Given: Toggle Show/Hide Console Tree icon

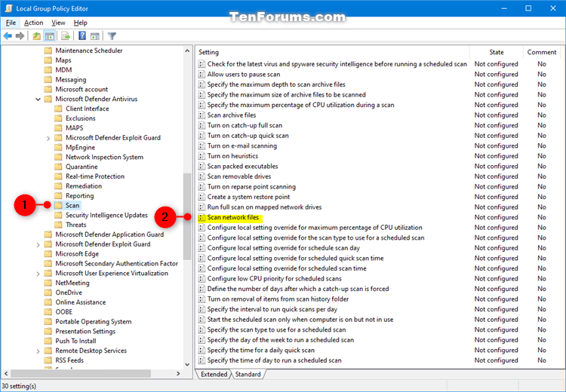Looking at the screenshot, I should click(x=50, y=35).
